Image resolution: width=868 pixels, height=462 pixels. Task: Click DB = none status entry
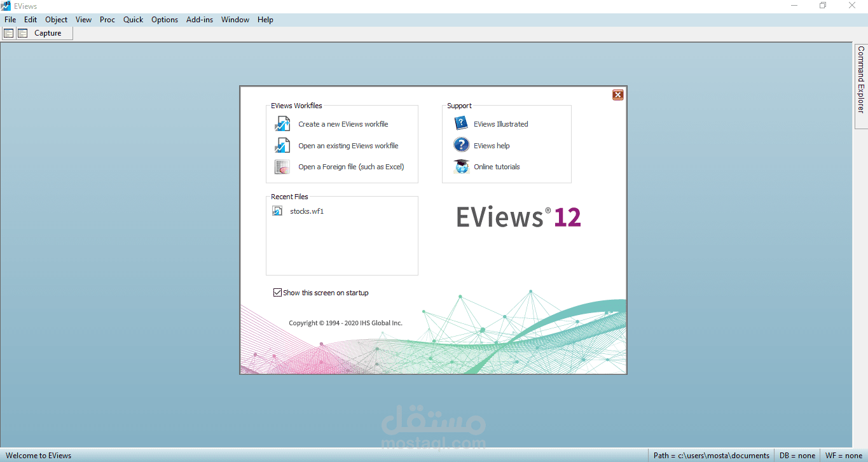[797, 456]
